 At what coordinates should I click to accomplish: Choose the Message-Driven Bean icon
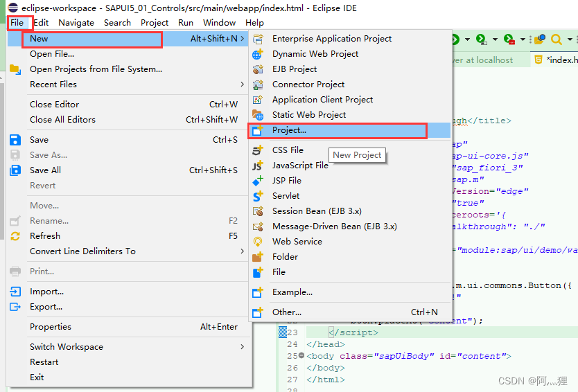[x=258, y=226]
